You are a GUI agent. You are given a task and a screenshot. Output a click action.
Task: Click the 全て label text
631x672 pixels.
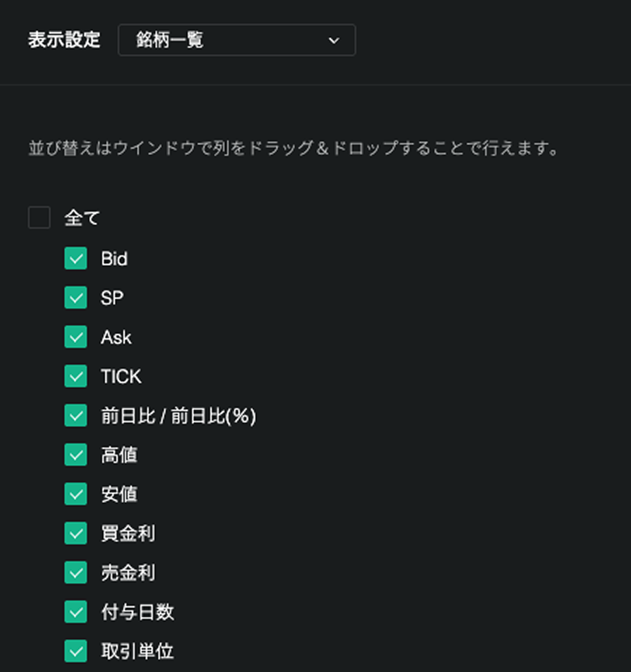pos(82,218)
